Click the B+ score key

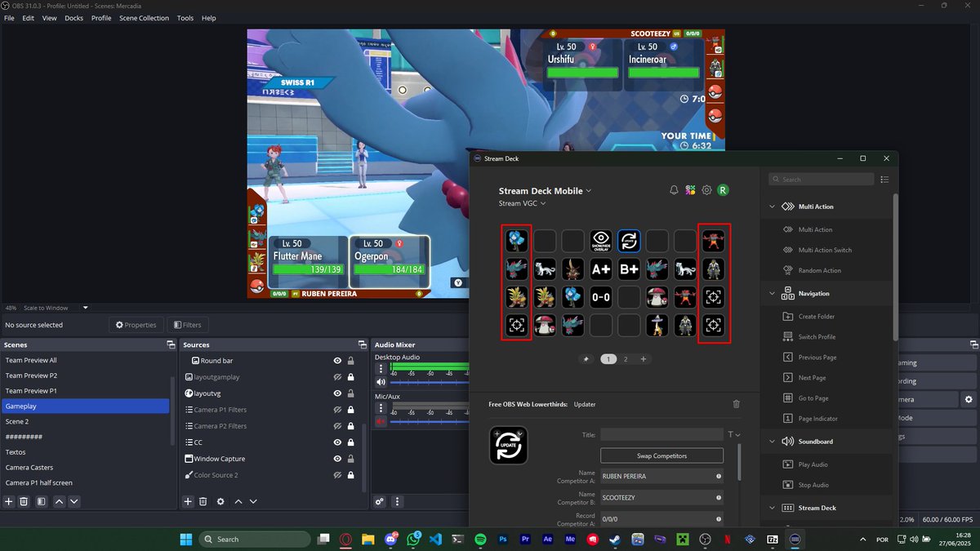[629, 269]
